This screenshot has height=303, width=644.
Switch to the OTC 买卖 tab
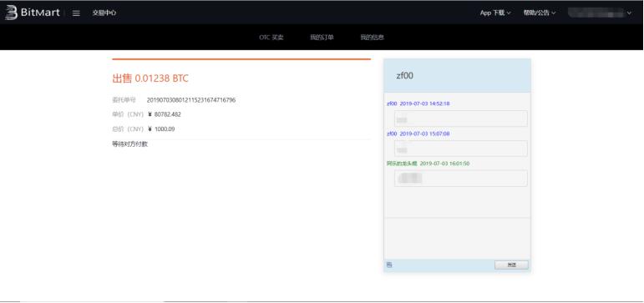271,38
